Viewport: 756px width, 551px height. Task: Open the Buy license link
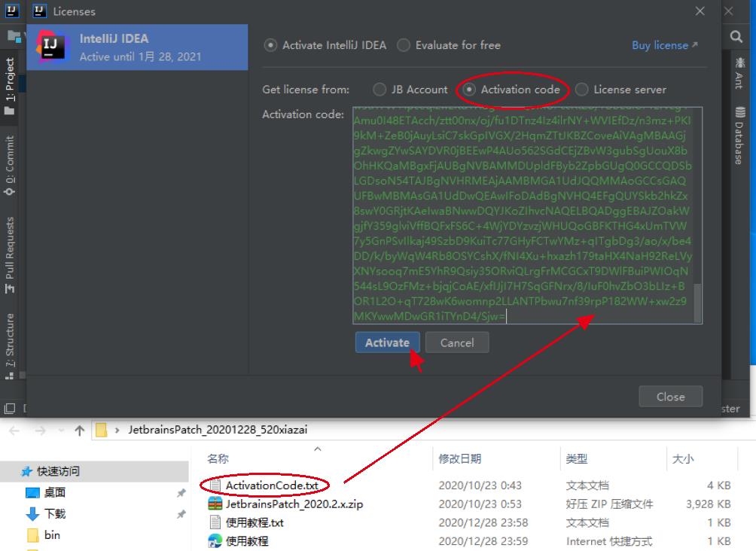(x=664, y=45)
